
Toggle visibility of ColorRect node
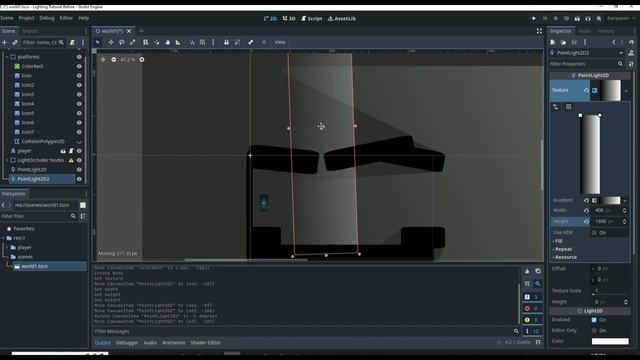[x=79, y=66]
